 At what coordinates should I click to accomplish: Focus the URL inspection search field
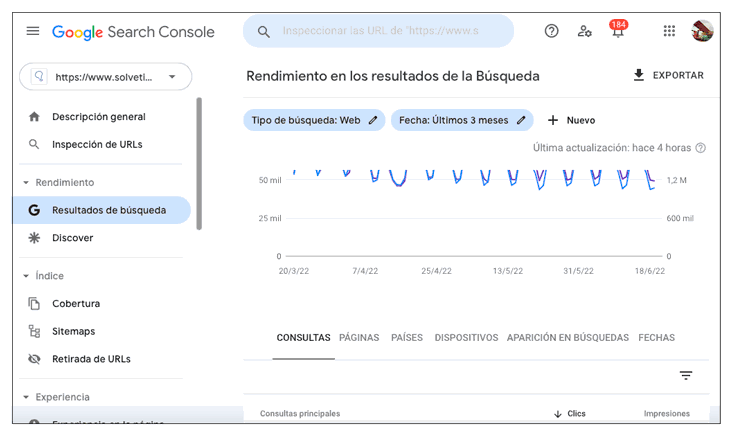(379, 31)
